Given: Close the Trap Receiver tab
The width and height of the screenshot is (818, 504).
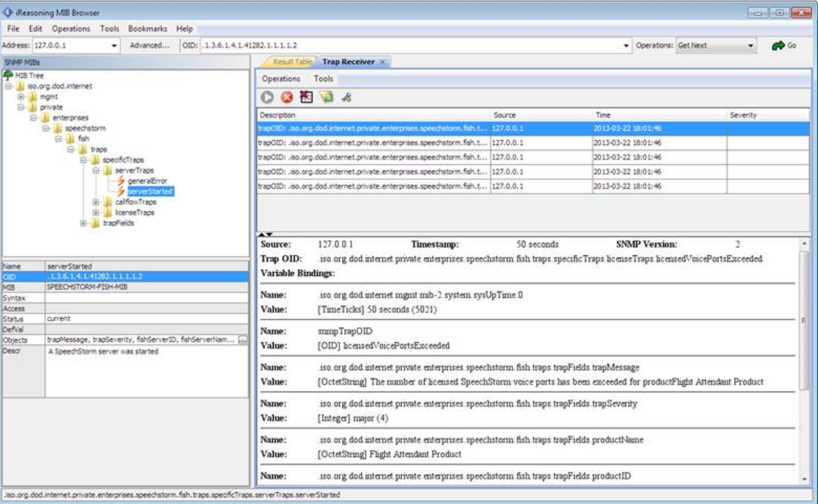Looking at the screenshot, I should coord(382,62).
